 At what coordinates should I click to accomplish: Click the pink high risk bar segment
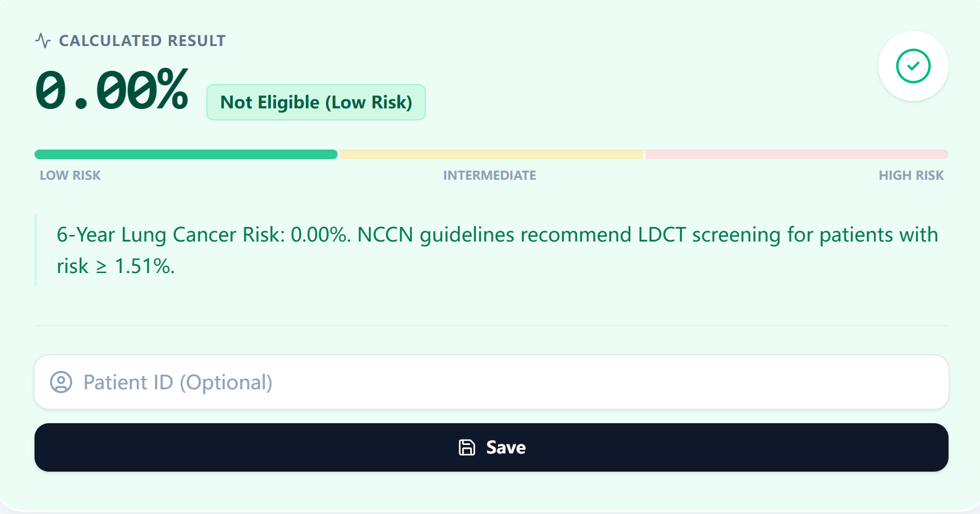[x=796, y=154]
